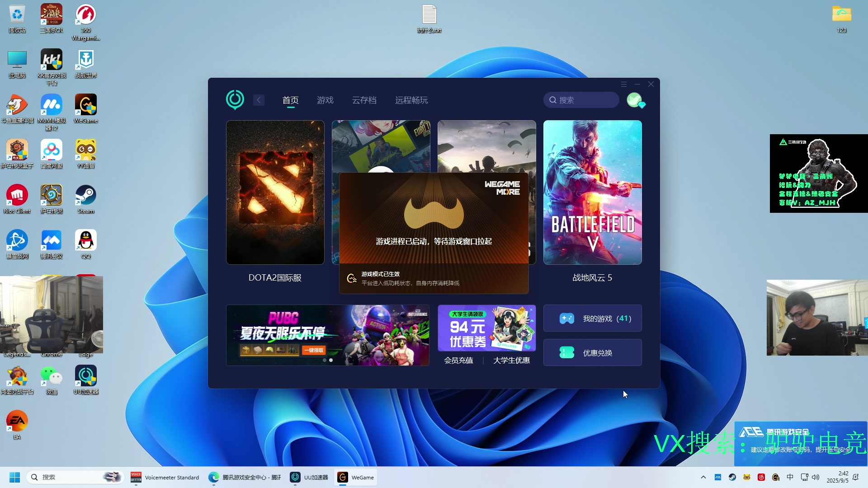The height and width of the screenshot is (488, 868).
Task: Open the KK官方对战平台 shortcut
Action: 52,67
